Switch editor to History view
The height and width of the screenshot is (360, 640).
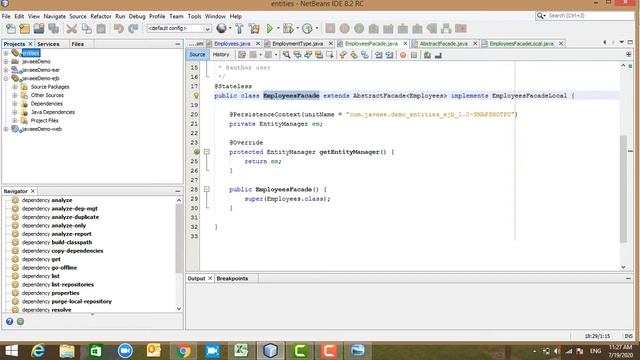pos(221,55)
